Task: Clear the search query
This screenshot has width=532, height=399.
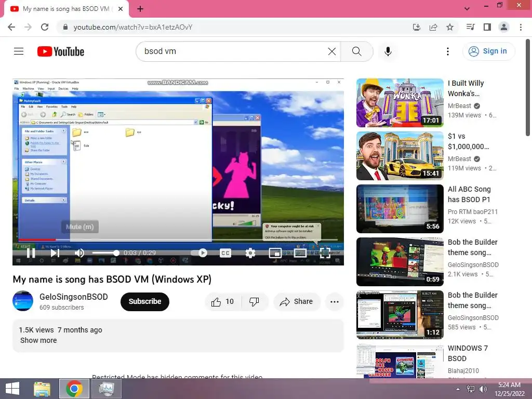Action: coord(332,51)
